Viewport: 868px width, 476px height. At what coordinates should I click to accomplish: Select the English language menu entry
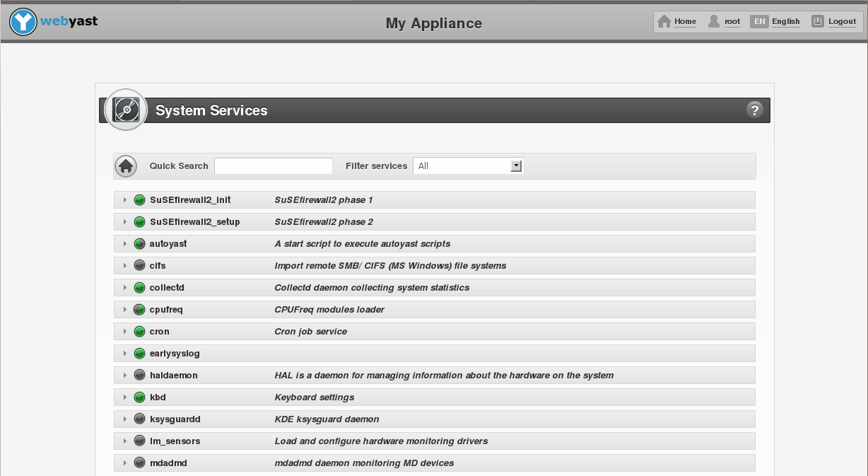click(785, 21)
